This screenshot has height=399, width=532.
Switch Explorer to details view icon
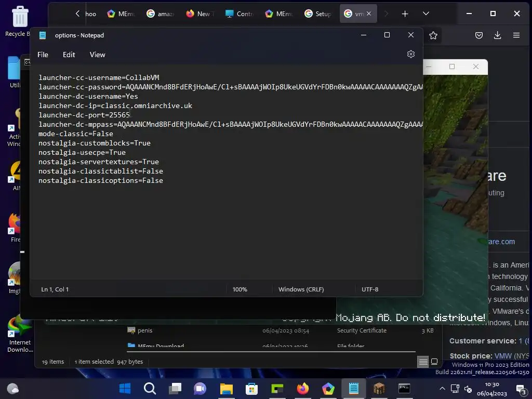click(x=423, y=362)
